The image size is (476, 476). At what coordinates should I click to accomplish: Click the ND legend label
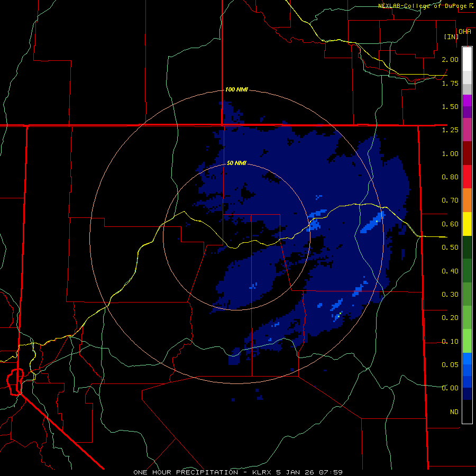click(454, 412)
